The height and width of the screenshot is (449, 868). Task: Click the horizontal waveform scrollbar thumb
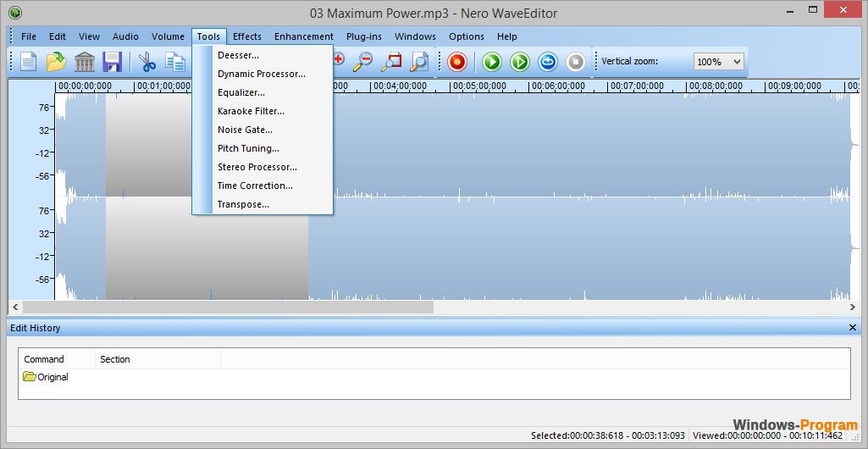(x=227, y=308)
